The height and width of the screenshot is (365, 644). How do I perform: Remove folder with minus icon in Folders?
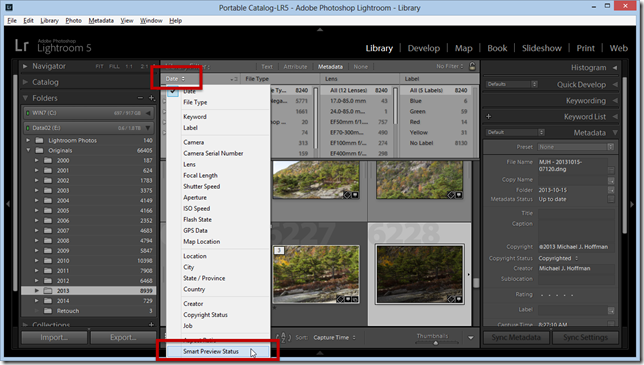140,98
